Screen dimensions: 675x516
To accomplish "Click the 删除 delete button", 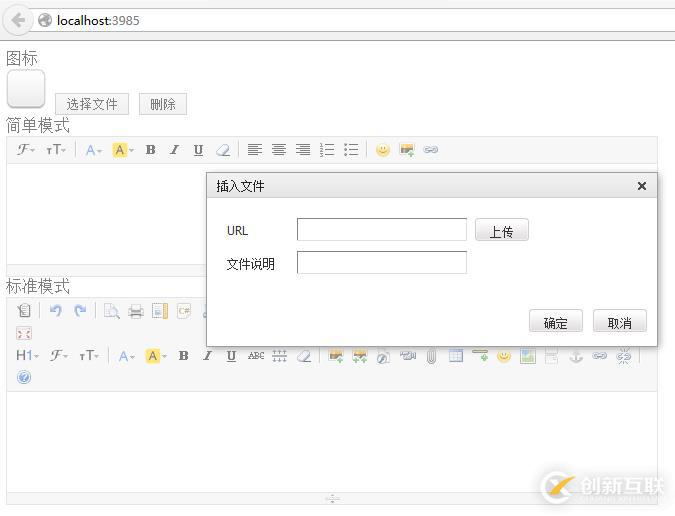I will pyautogui.click(x=163, y=104).
